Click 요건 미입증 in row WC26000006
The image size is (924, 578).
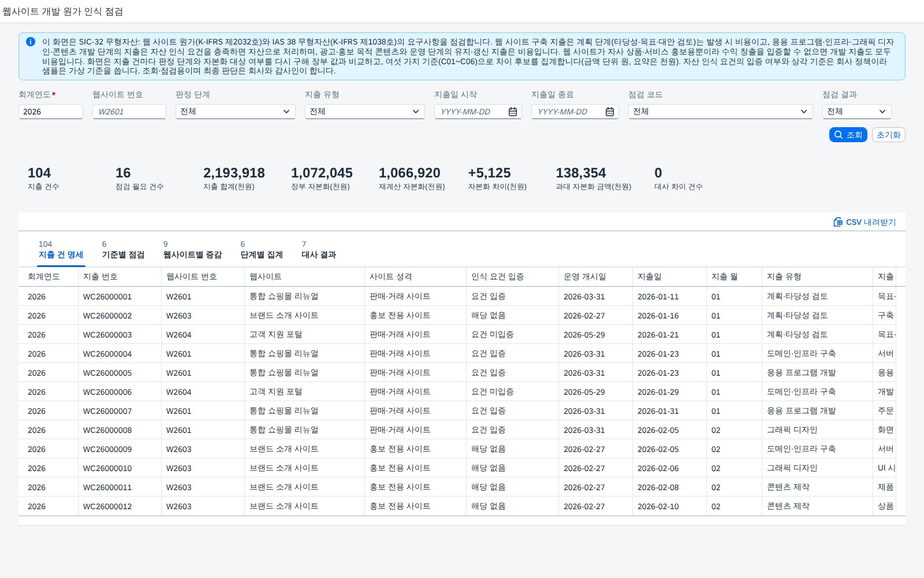click(493, 392)
